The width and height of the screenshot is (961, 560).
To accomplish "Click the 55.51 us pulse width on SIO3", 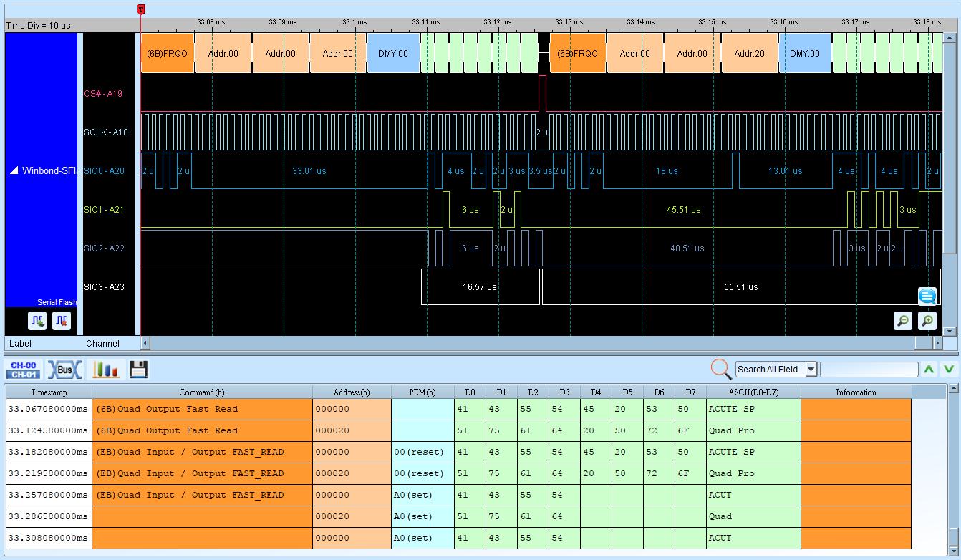I will (740, 286).
